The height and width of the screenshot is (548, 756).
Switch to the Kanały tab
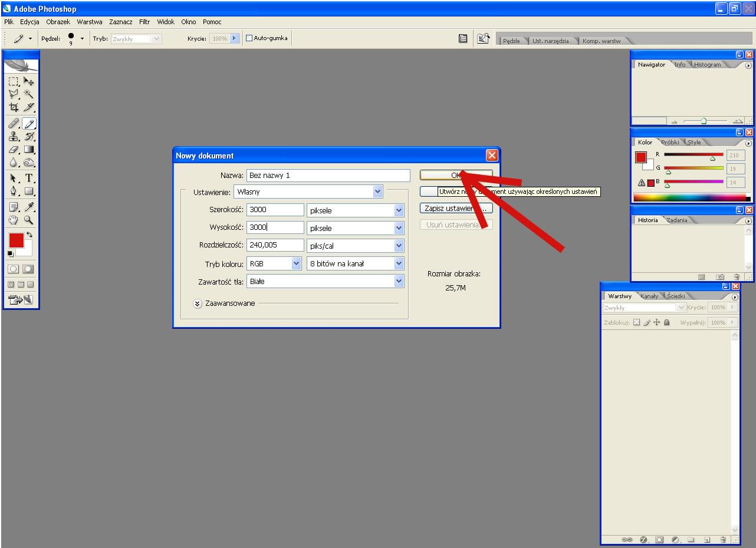(x=649, y=296)
